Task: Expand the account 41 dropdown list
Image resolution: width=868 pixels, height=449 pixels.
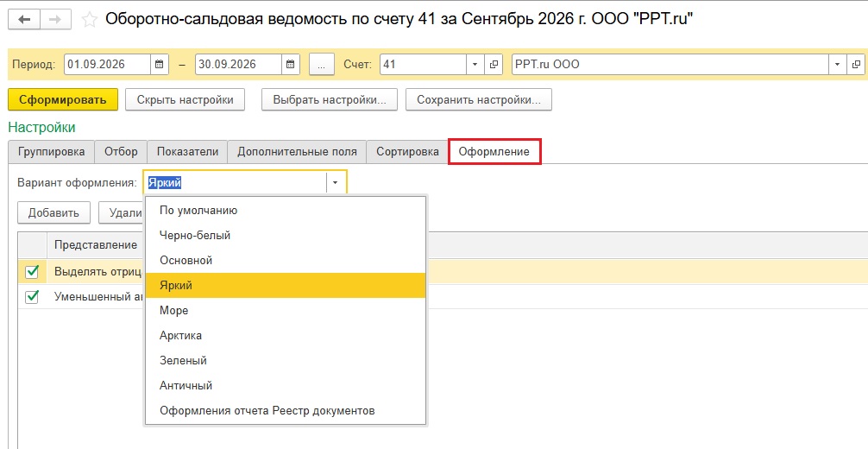Action: (x=475, y=64)
